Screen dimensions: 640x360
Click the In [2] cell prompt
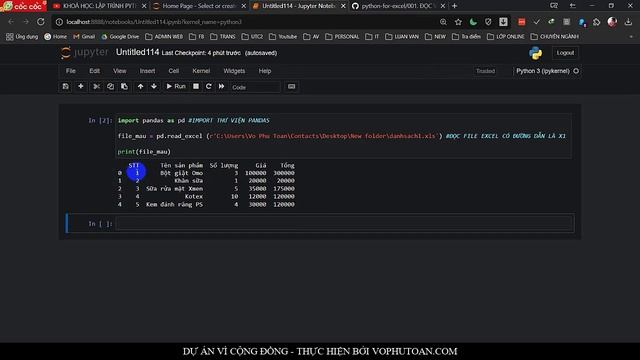click(100, 120)
